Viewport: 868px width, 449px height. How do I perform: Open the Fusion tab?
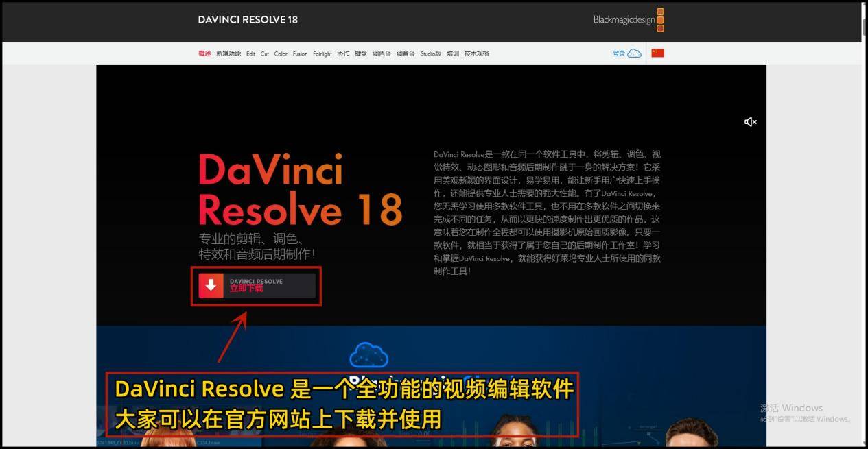pyautogui.click(x=300, y=53)
